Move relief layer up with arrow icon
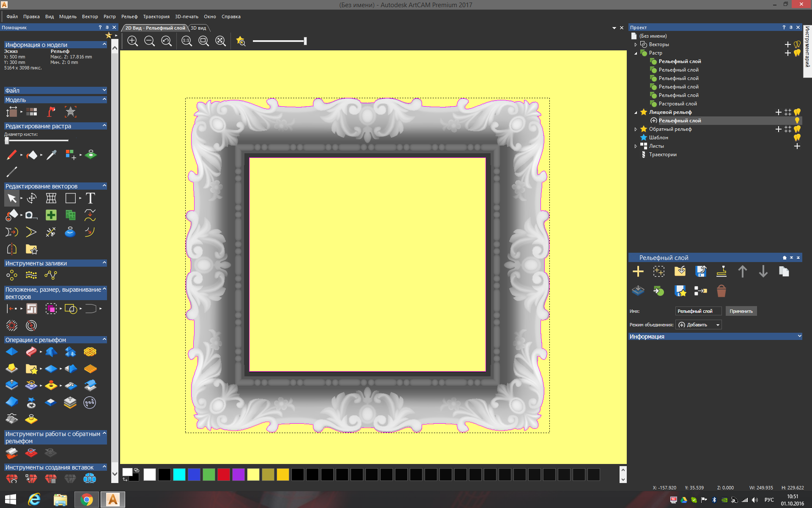This screenshot has width=812, height=508. pyautogui.click(x=742, y=271)
